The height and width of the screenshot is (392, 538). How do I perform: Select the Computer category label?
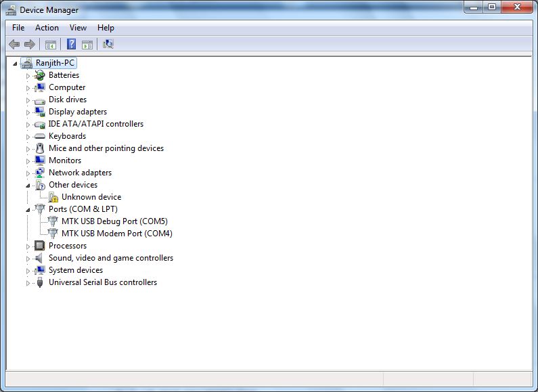point(67,87)
